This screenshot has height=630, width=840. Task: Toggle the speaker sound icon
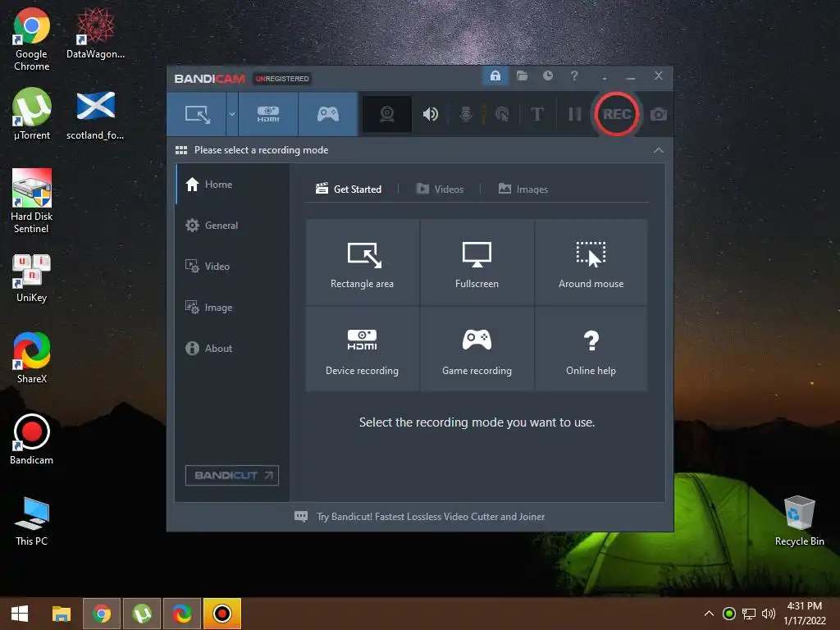(430, 114)
